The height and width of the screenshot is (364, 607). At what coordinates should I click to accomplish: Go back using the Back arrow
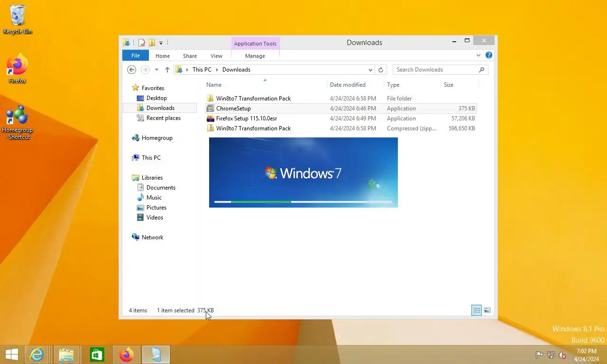pos(132,70)
